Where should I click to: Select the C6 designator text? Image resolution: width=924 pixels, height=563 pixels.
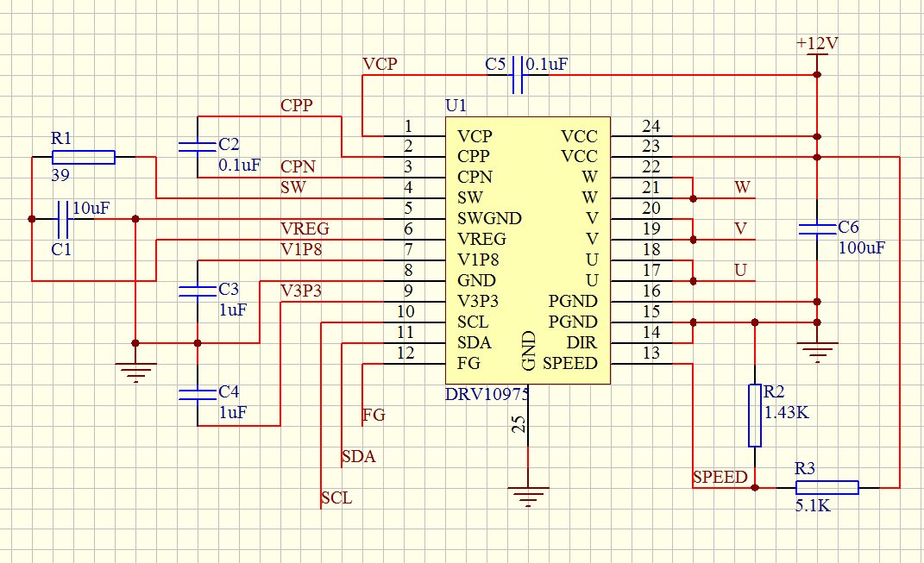tap(849, 228)
